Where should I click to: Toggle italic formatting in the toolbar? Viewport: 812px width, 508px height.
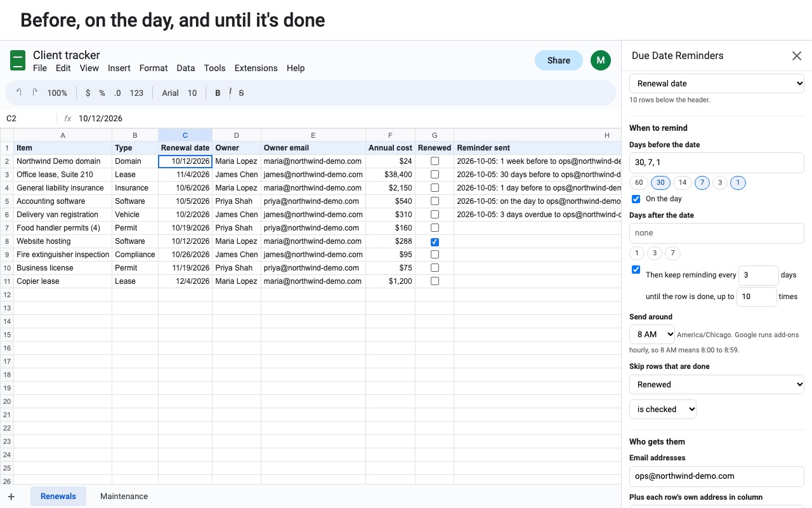point(230,93)
